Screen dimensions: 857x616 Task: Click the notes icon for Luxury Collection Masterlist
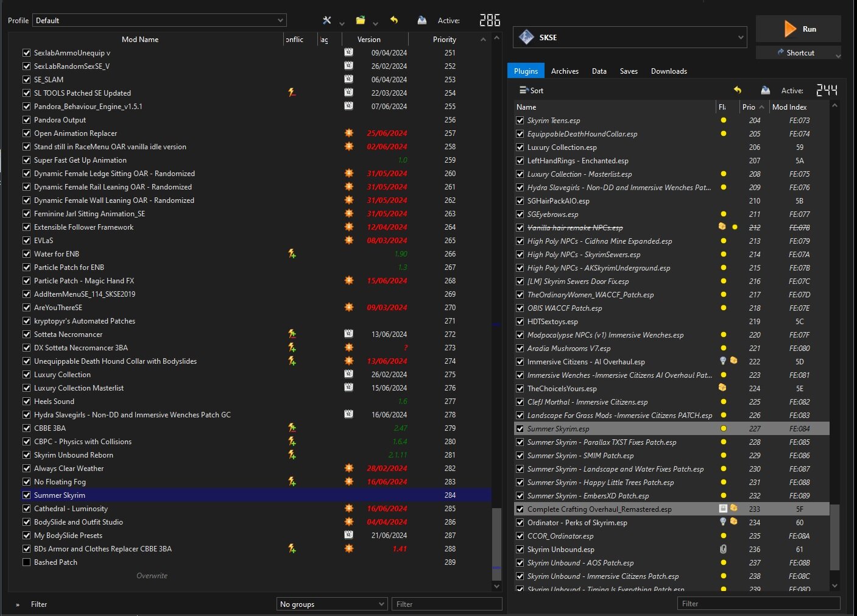click(348, 388)
